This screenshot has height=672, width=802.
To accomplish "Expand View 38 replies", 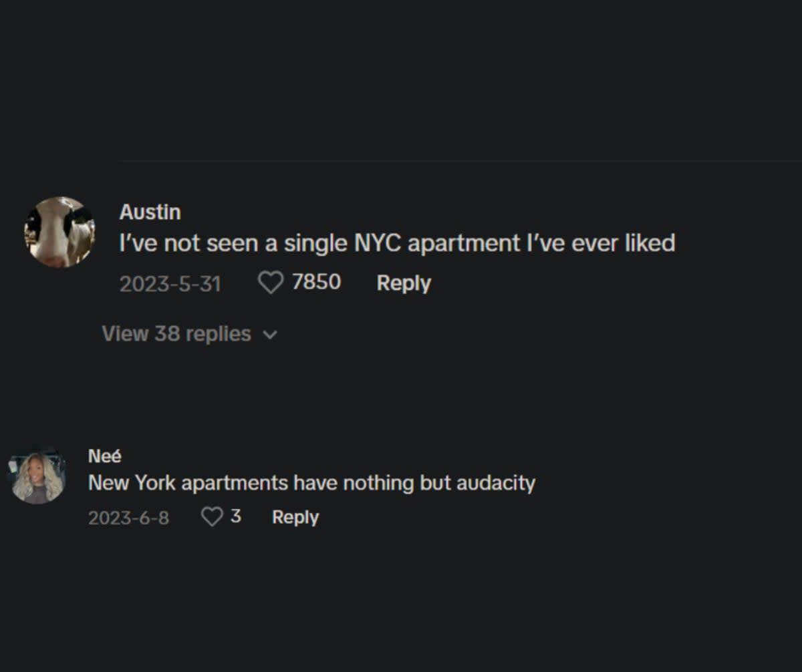I will [176, 333].
